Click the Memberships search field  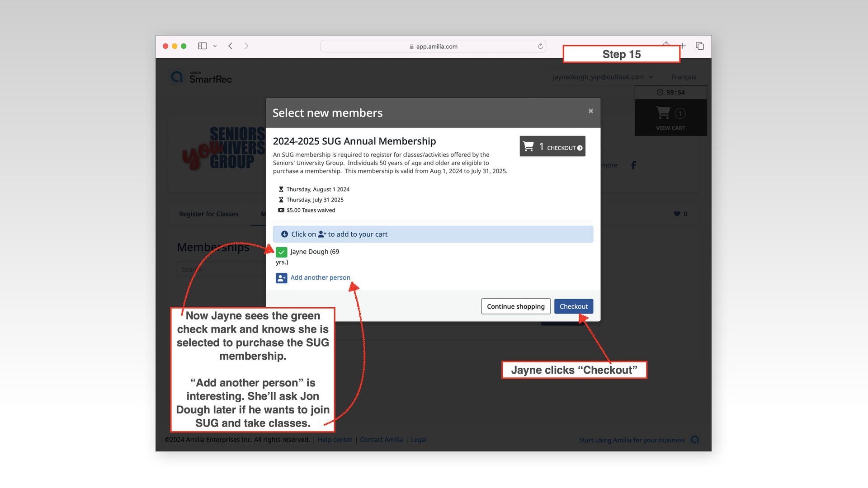221,269
